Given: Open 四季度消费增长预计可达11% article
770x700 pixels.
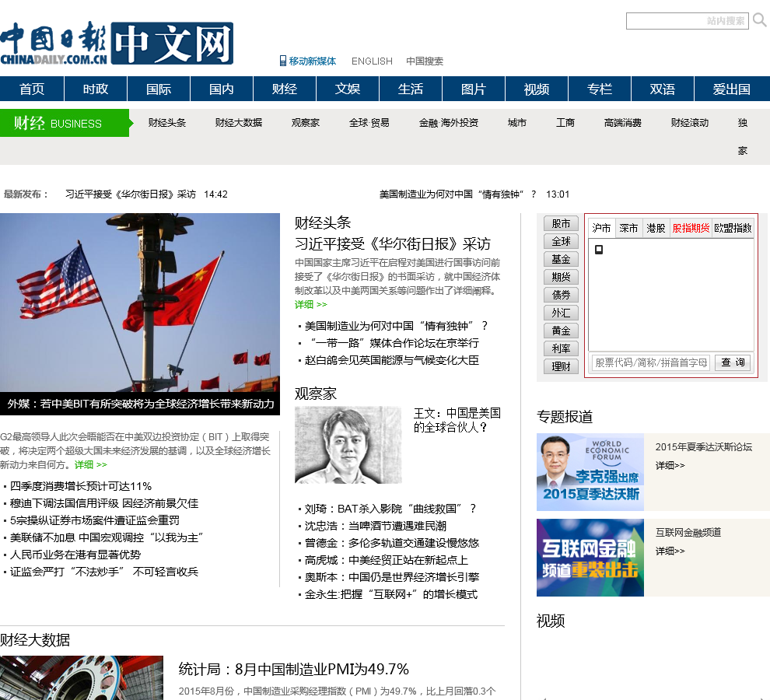Looking at the screenshot, I should tap(81, 486).
